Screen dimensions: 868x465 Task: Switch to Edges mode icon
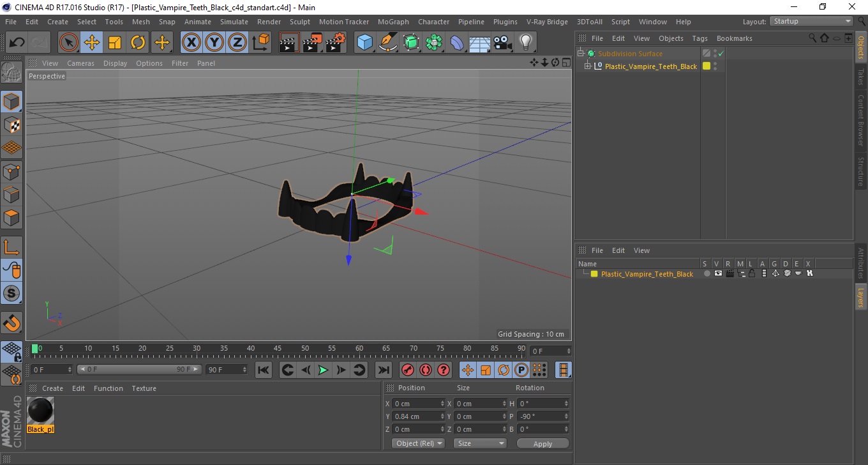[x=11, y=194]
